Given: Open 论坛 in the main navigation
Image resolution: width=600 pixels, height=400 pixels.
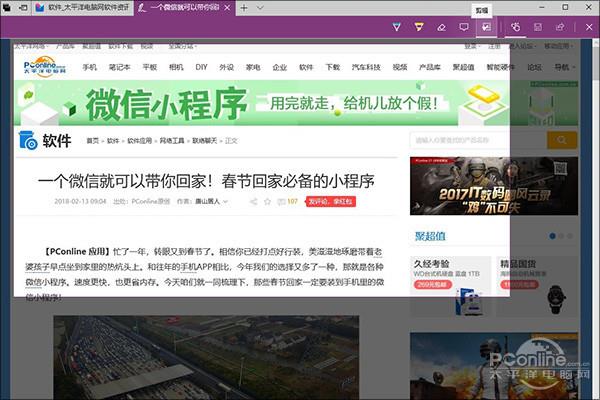Looking at the screenshot, I should coord(534,67).
